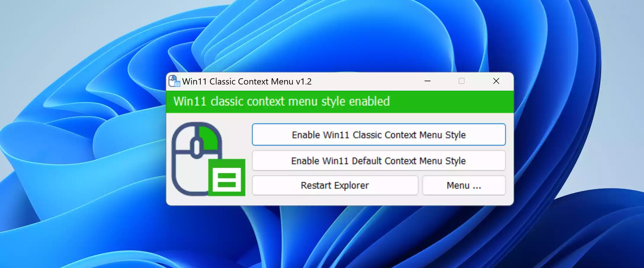Image resolution: width=644 pixels, height=268 pixels.
Task: Click the greyed-out maximize button
Action: [x=461, y=81]
